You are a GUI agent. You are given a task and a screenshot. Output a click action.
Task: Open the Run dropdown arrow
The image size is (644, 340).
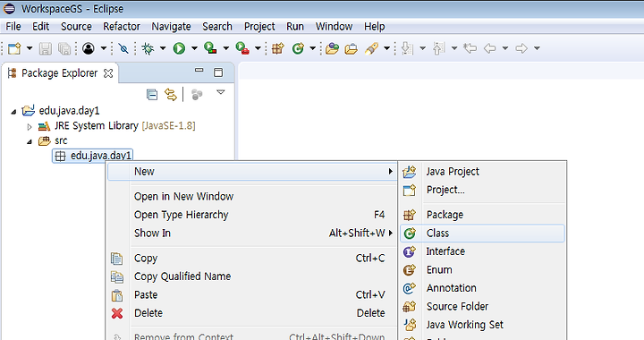pos(194,48)
